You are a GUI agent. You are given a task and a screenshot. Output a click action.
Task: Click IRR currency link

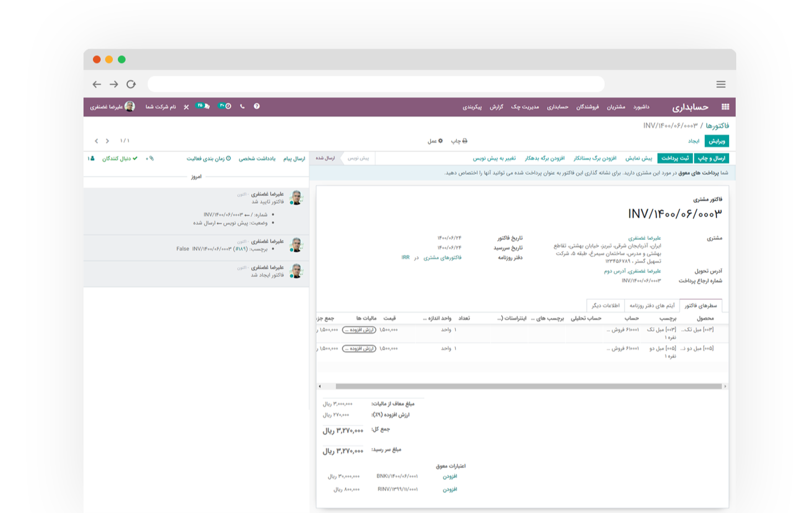[x=405, y=258]
